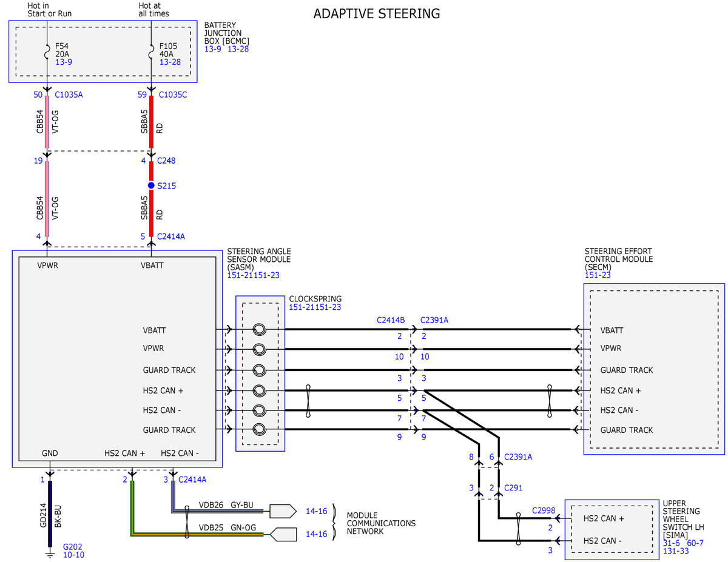This screenshot has width=728, height=562.
Task: Open connector C2414B reference
Action: tap(391, 319)
